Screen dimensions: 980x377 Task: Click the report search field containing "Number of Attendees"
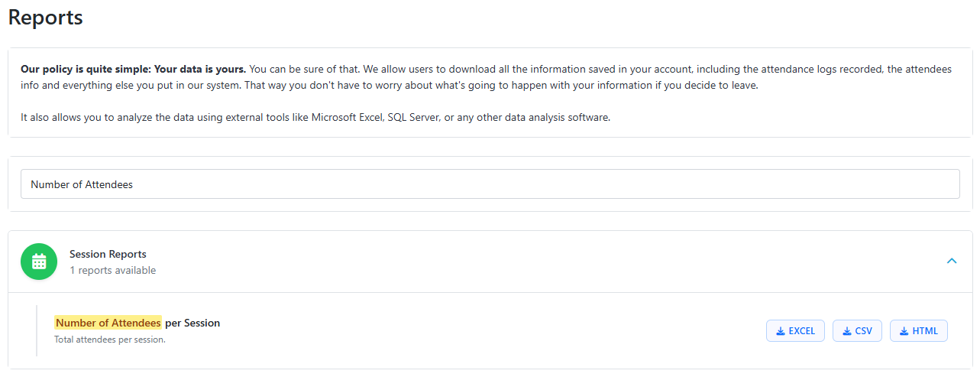point(489,184)
